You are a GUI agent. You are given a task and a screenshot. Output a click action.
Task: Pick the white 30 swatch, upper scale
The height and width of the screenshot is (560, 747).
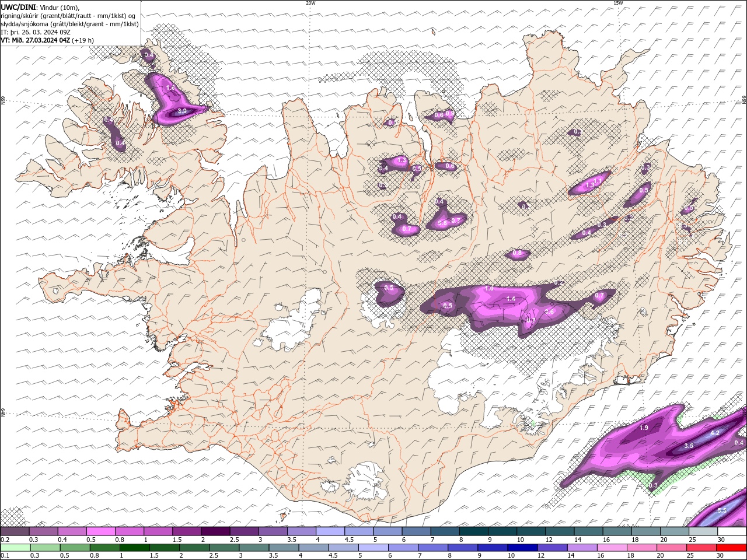(732, 531)
